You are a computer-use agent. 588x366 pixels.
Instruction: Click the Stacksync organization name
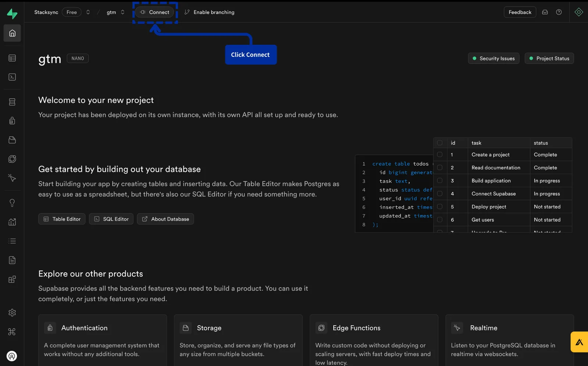(46, 12)
